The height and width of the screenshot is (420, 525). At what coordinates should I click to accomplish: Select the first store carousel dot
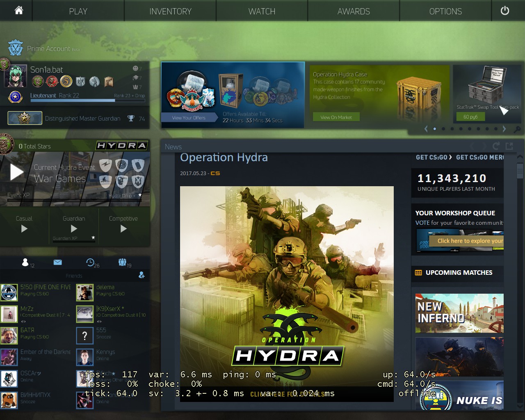pos(435,129)
